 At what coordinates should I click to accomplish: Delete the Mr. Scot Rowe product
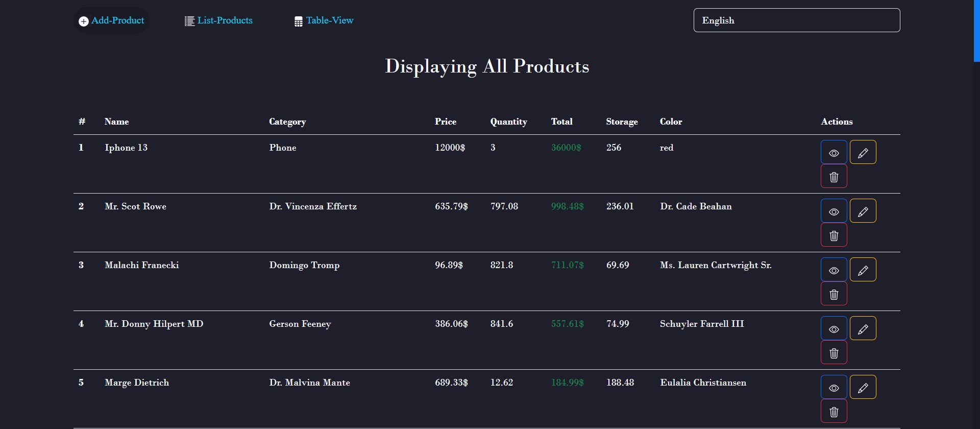coord(834,235)
